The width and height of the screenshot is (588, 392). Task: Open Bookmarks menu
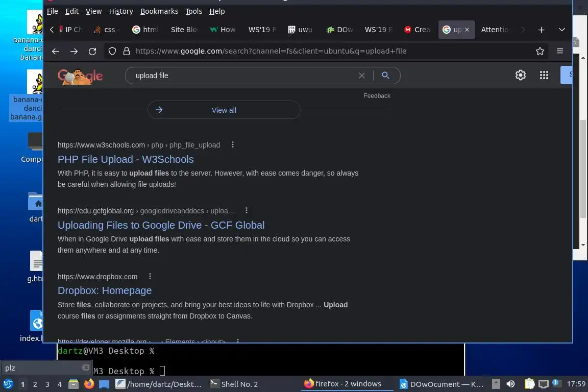tap(159, 11)
